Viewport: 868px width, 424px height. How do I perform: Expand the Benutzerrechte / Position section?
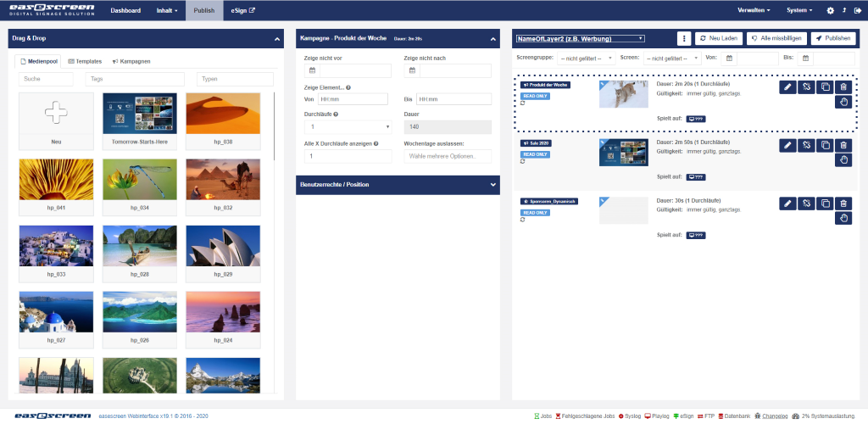point(492,184)
